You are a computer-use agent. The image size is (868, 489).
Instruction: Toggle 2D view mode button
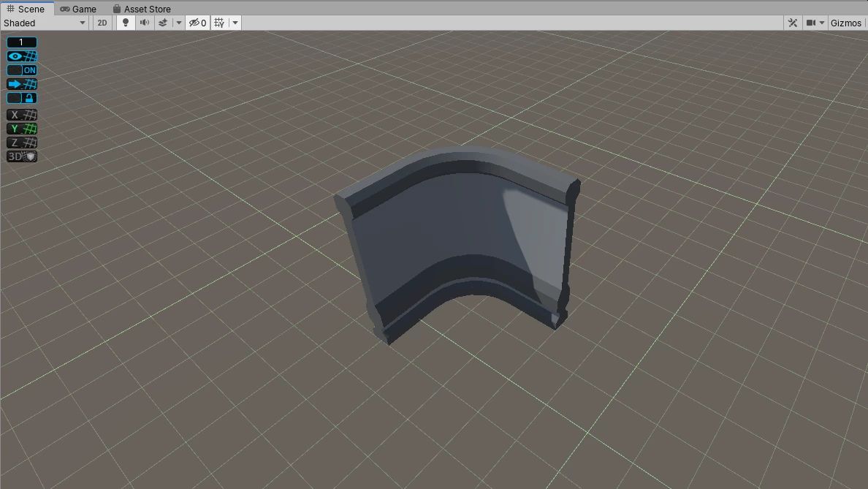102,23
